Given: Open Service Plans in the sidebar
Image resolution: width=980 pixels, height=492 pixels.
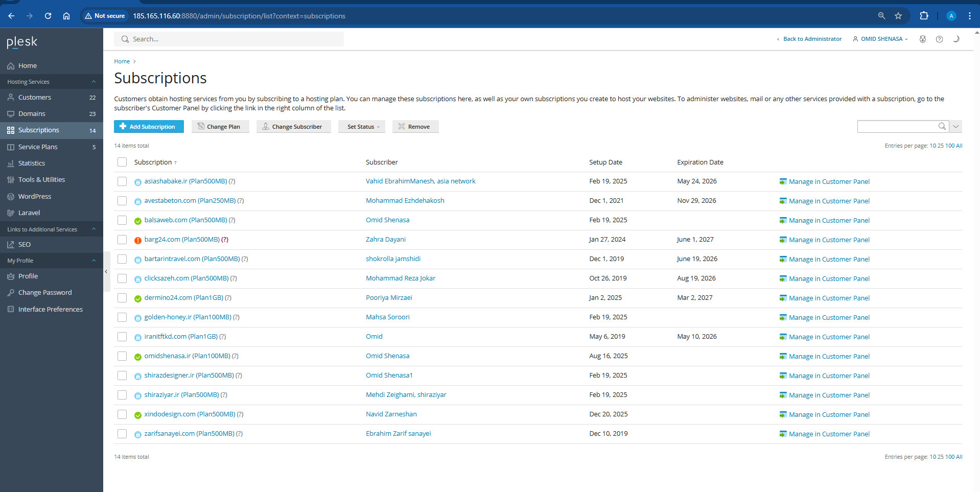Looking at the screenshot, I should tap(38, 147).
